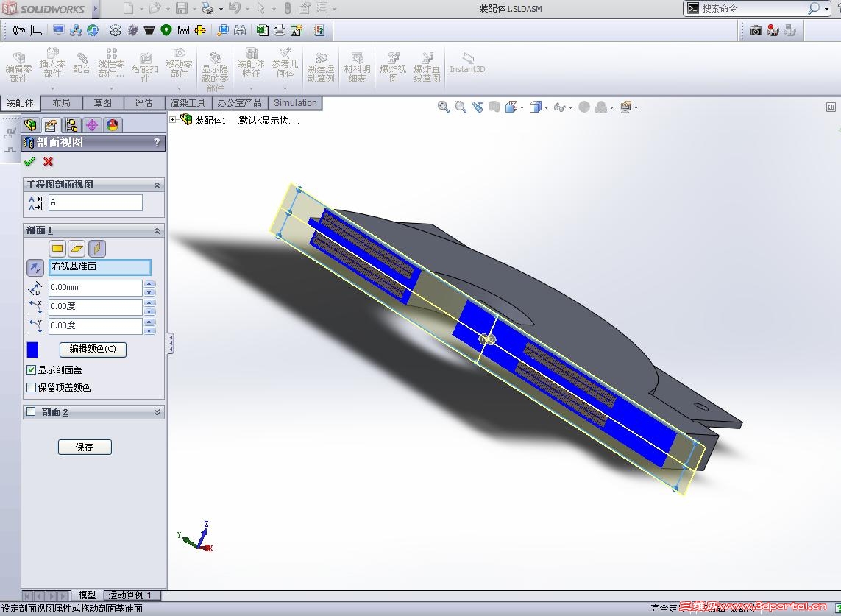Screen dimensions: 841x616
Task: Click the bolt fastener toolbox icon
Action: click(19, 31)
